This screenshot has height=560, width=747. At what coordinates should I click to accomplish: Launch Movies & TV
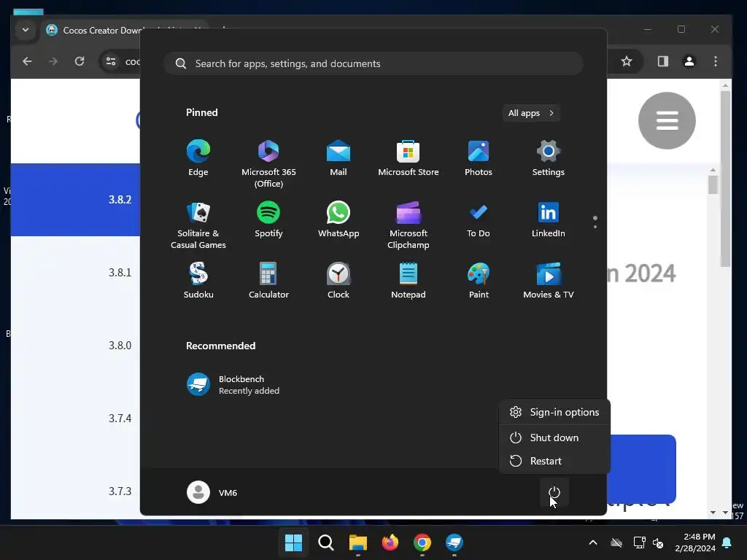549,281
